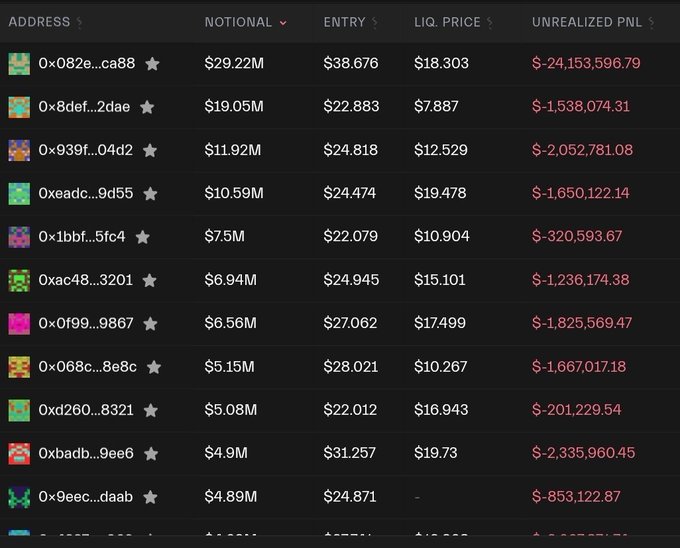Click the pink avatar for 0x0f99...9867
The height and width of the screenshot is (548, 680).
coord(19,324)
